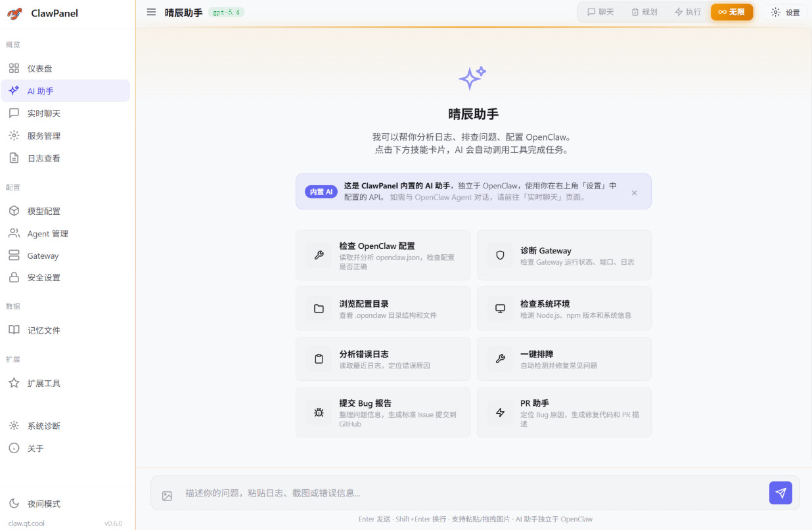The width and height of the screenshot is (812, 530).
Task: Run the 检查系统环境 monitor card
Action: [564, 308]
